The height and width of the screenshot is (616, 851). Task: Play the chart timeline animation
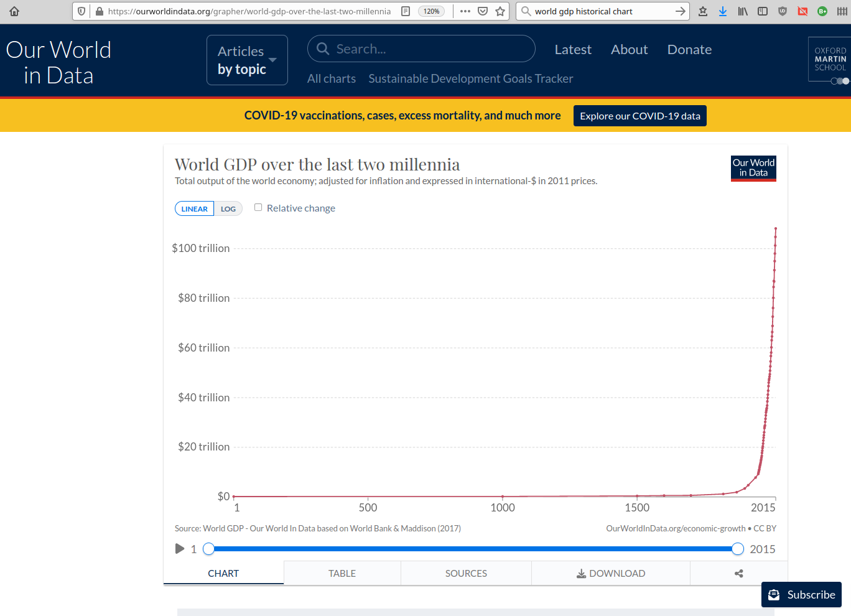pyautogui.click(x=180, y=549)
